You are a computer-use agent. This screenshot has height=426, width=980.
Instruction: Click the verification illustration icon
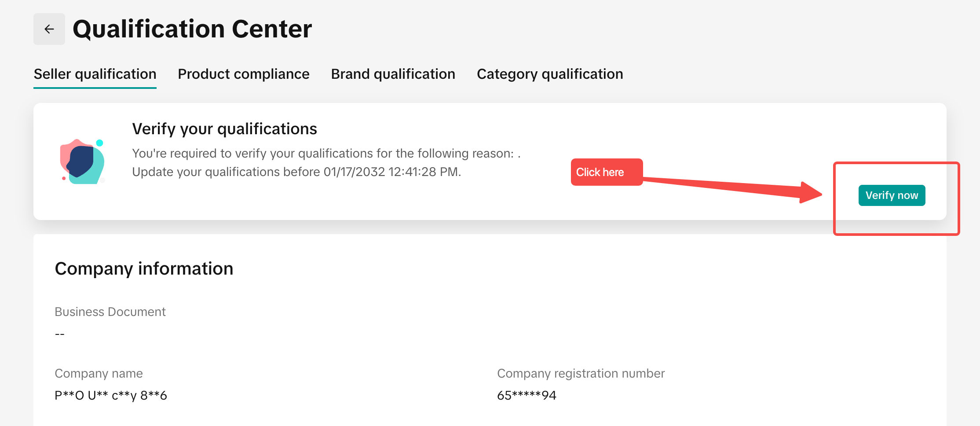(82, 162)
